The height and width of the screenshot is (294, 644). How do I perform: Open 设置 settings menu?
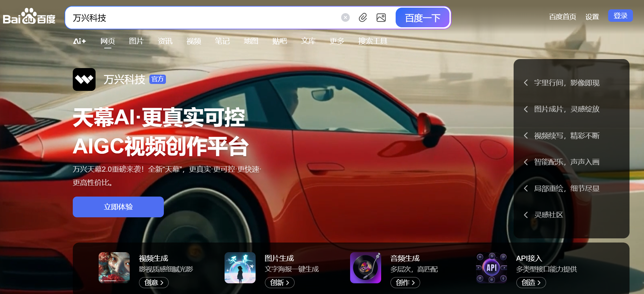[x=592, y=17]
